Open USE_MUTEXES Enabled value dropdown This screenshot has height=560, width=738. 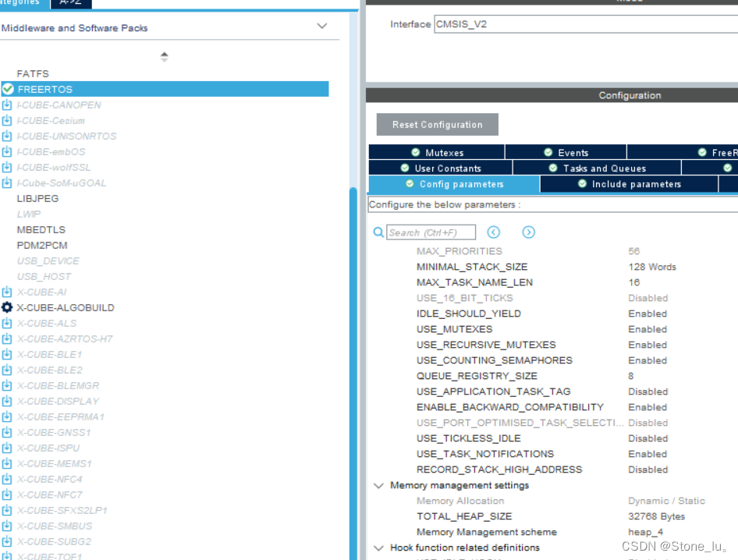648,329
